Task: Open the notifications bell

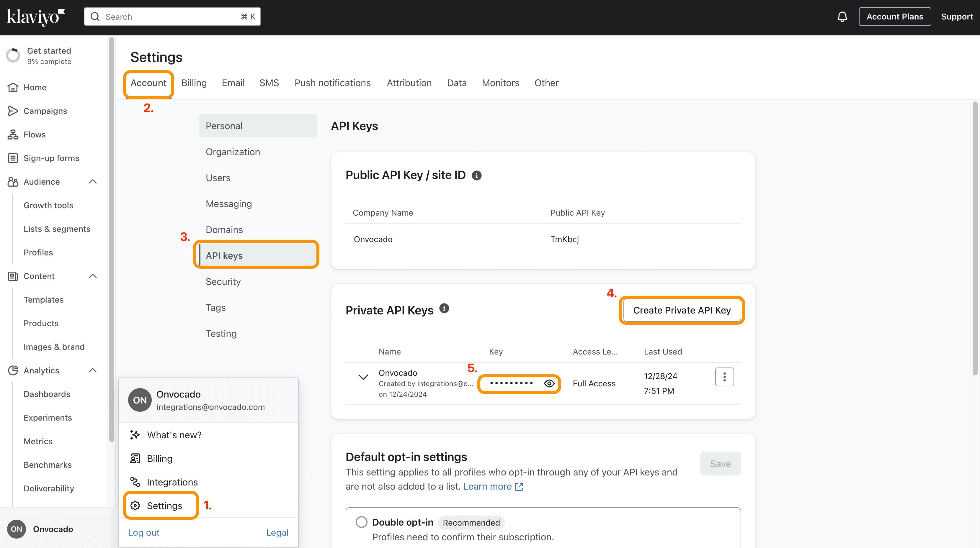Action: coord(842,17)
